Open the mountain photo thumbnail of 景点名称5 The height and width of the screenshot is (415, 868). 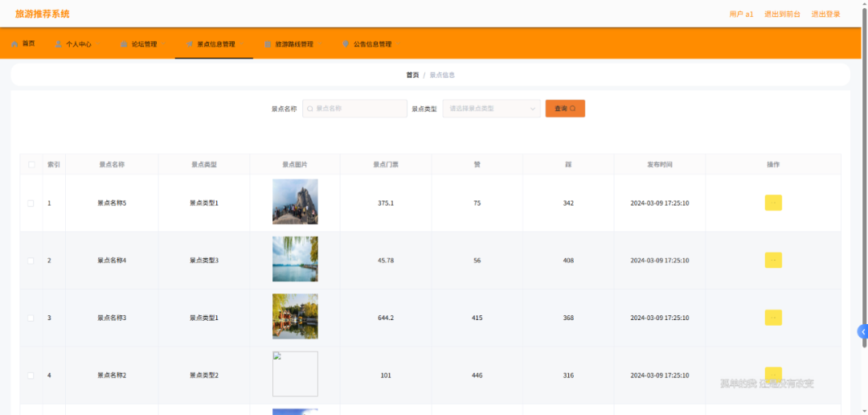pos(295,202)
